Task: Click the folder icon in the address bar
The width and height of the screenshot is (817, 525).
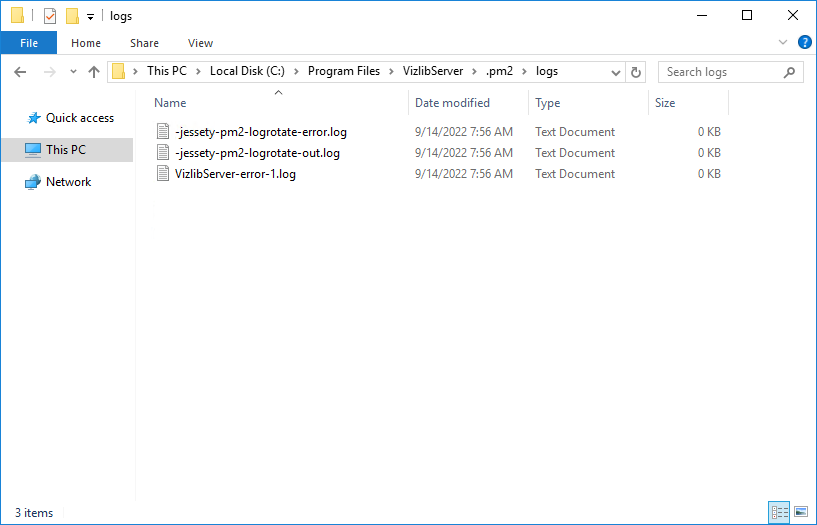Action: 119,71
